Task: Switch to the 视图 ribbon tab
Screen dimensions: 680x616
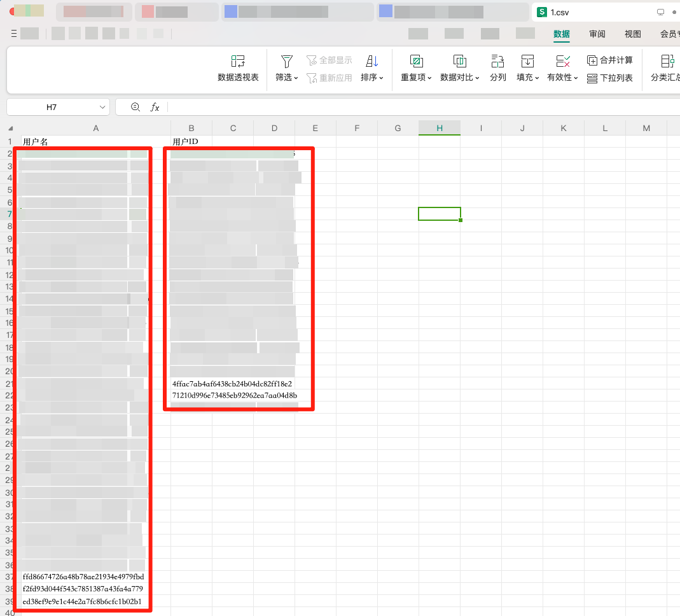Action: (x=633, y=34)
